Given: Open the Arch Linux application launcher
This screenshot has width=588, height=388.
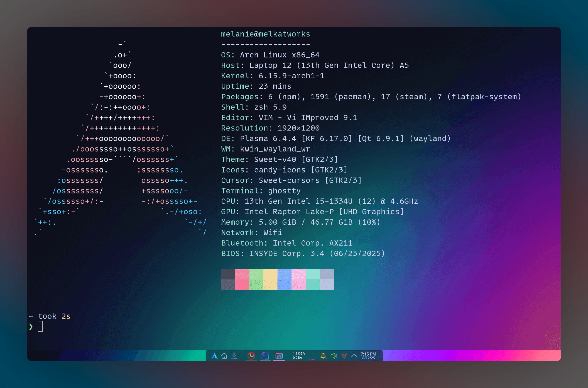Looking at the screenshot, I should click(x=214, y=356).
